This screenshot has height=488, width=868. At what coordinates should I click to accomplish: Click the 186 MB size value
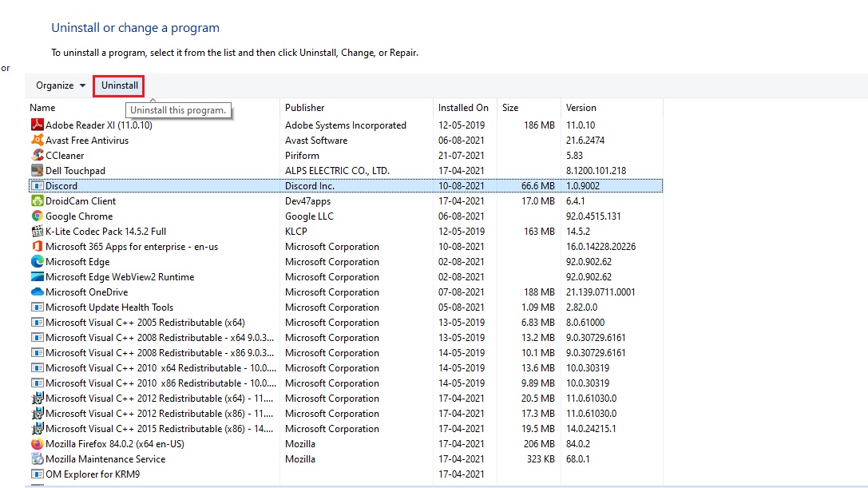pyautogui.click(x=539, y=125)
